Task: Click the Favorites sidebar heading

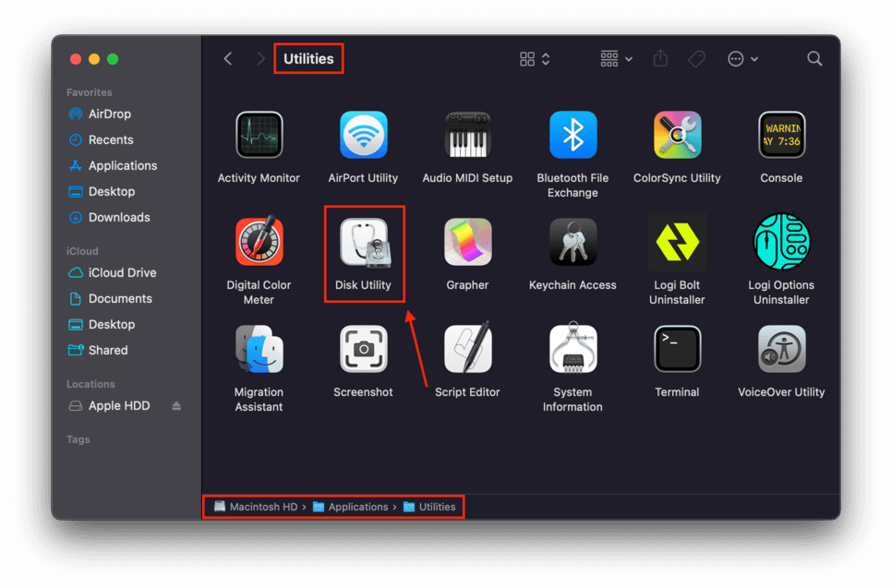Action: point(90,92)
